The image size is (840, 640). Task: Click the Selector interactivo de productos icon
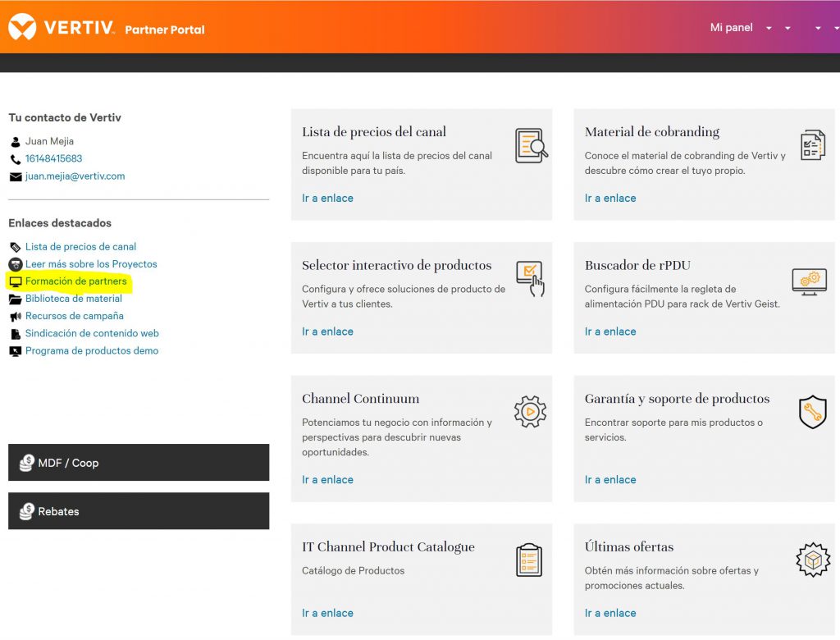click(531, 279)
